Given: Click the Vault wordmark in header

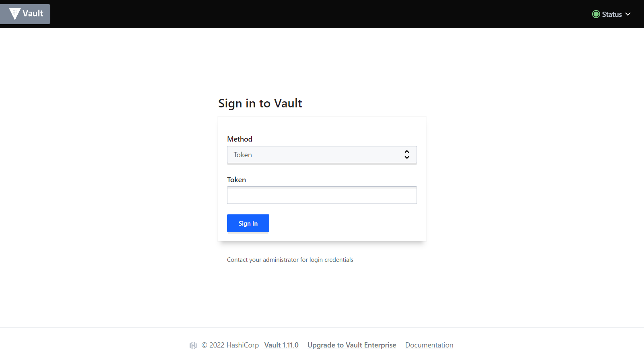Looking at the screenshot, I should pyautogui.click(x=33, y=14).
